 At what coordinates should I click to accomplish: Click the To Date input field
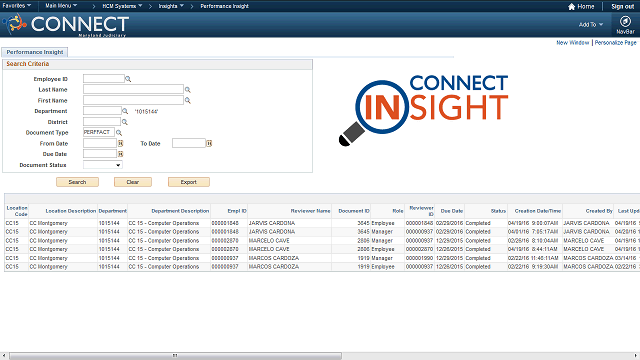click(189, 143)
